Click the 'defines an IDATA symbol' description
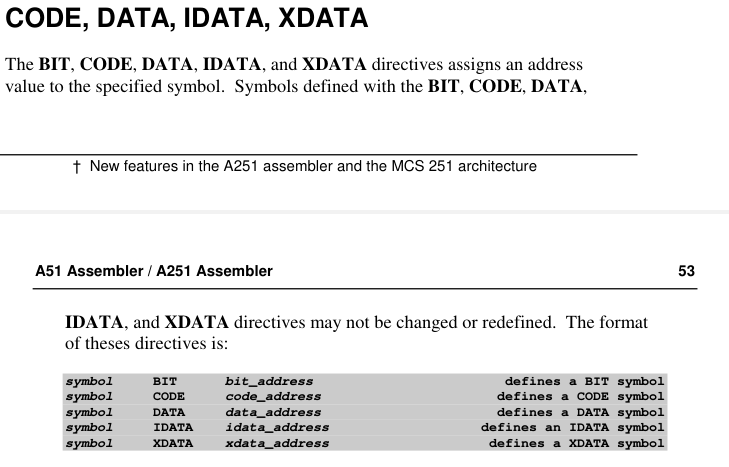This screenshot has height=467, width=729. [x=572, y=428]
